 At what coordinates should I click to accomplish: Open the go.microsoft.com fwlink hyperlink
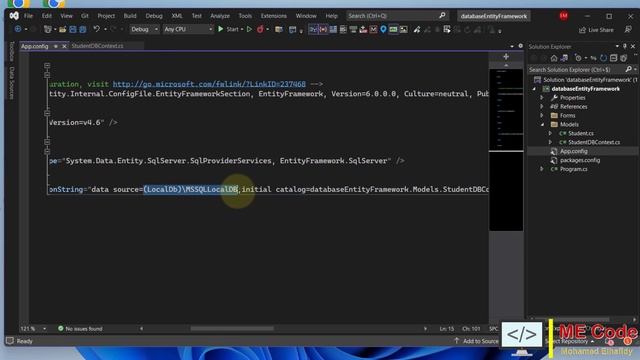[x=209, y=84]
